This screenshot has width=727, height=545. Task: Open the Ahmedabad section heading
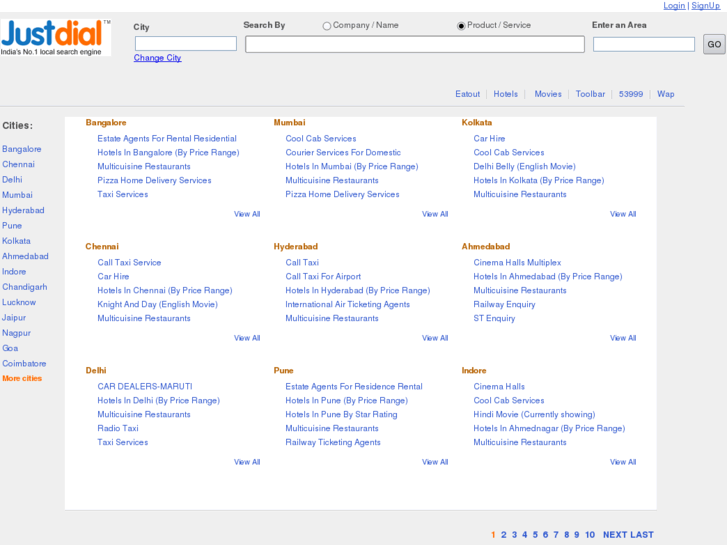coord(485,246)
